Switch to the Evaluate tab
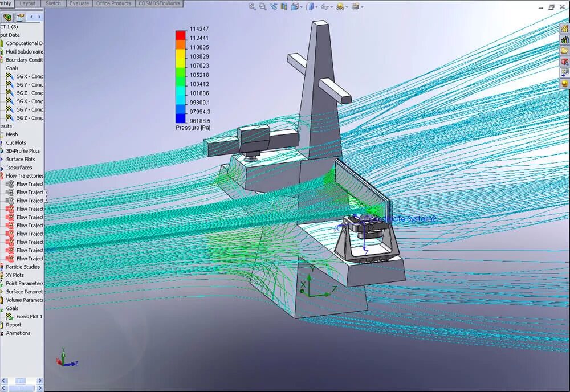 79,3
